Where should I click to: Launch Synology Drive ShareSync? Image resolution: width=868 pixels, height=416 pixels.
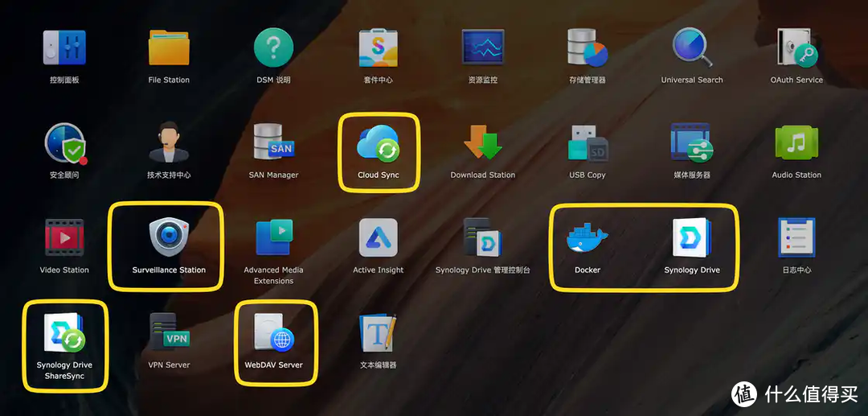[64, 332]
